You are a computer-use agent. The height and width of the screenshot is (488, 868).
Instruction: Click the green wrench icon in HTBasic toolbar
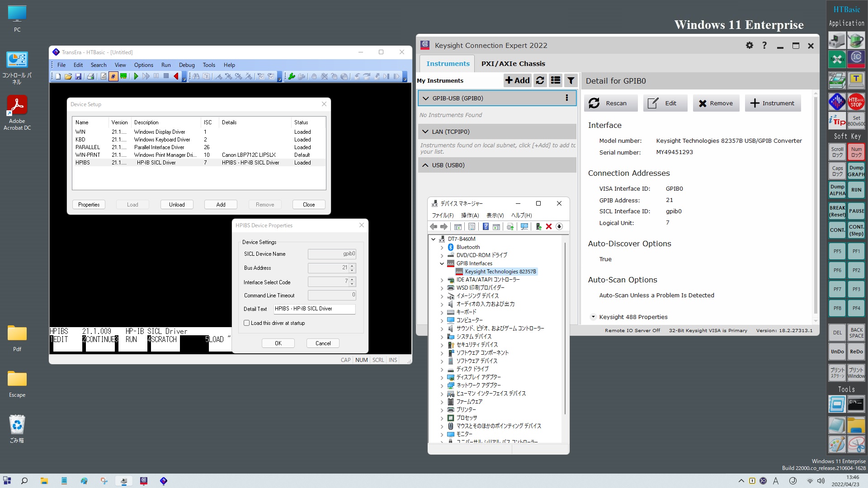292,76
